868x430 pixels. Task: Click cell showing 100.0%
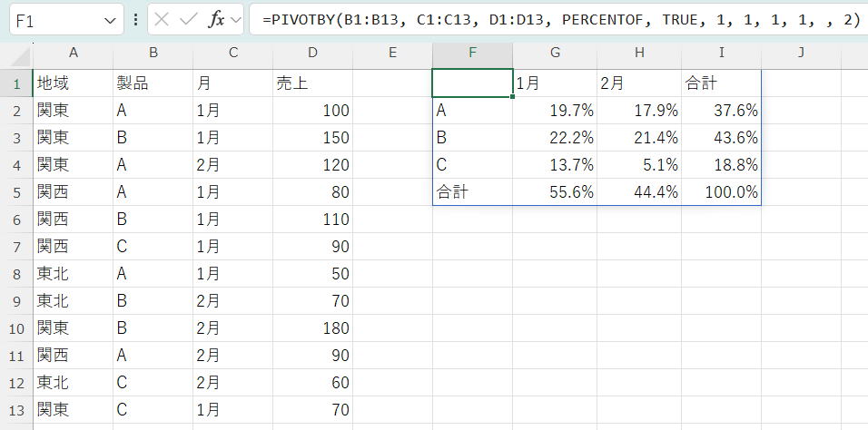[x=721, y=192]
